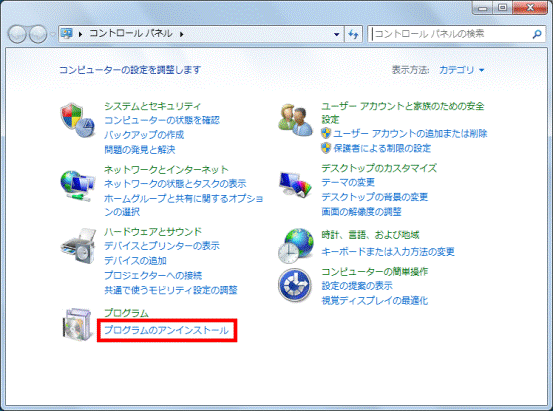
Task: Open デスクトップのカスタマイズ heading
Action: point(379,168)
